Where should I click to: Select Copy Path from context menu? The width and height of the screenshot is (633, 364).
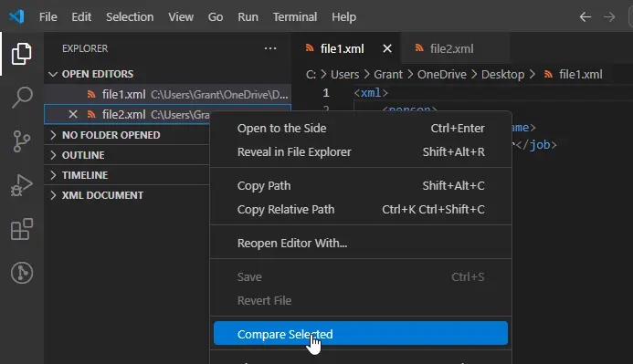tap(361, 186)
